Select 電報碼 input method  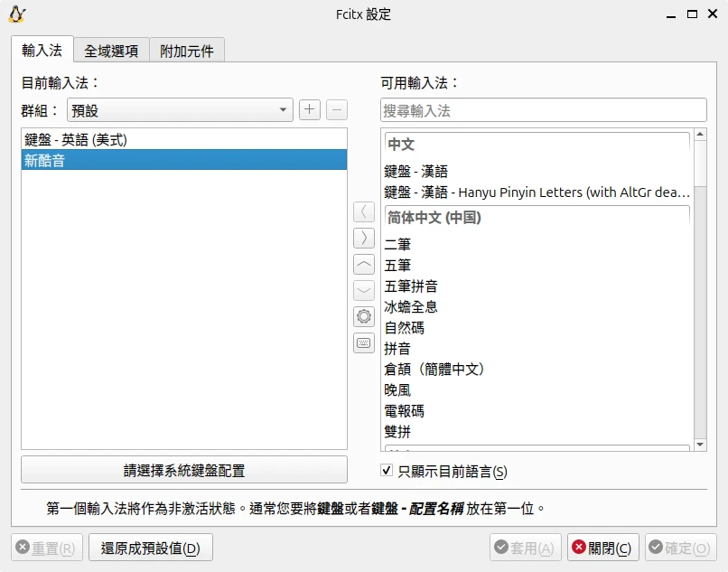coord(537,411)
